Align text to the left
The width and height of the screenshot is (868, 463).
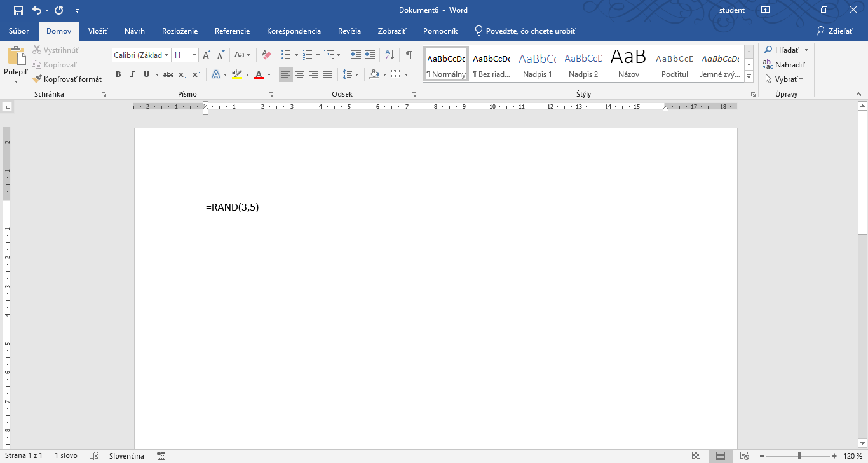(x=286, y=74)
